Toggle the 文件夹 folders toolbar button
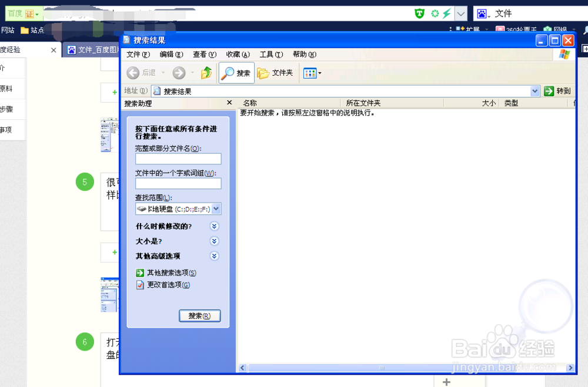This screenshot has width=588, height=387. 275,73
